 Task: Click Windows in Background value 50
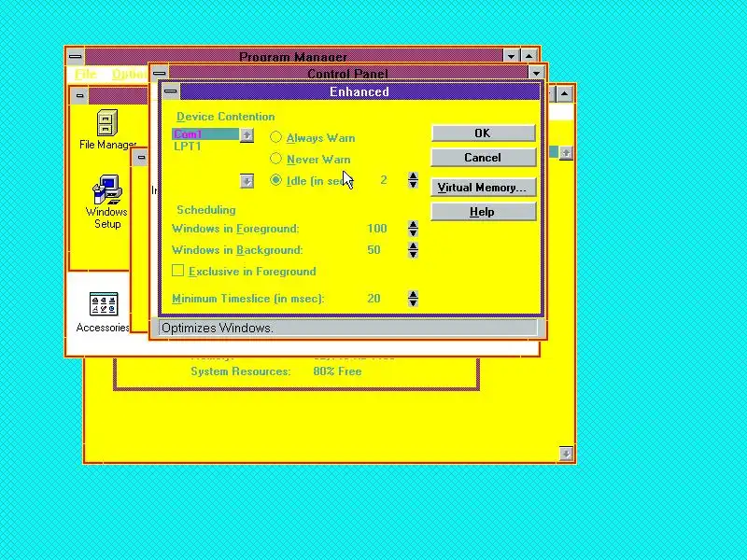tap(374, 250)
